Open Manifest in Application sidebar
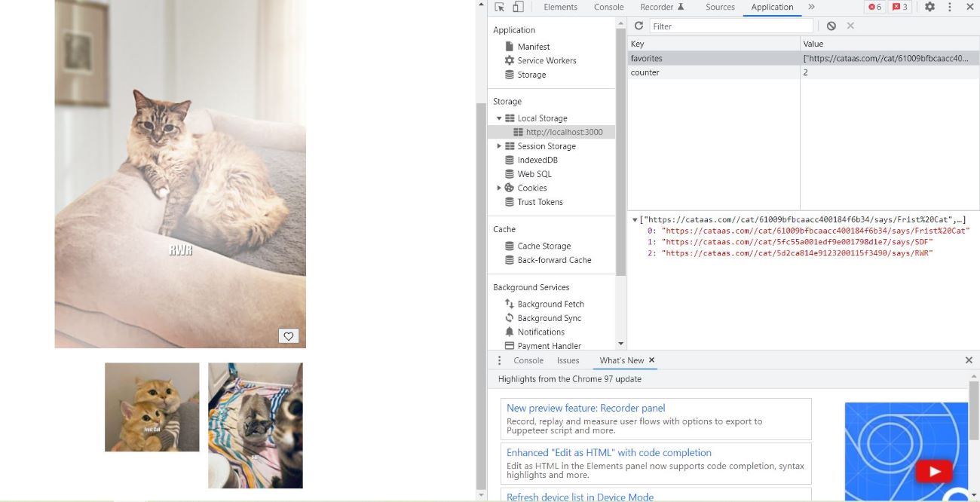Image resolution: width=980 pixels, height=502 pixels. pos(534,47)
